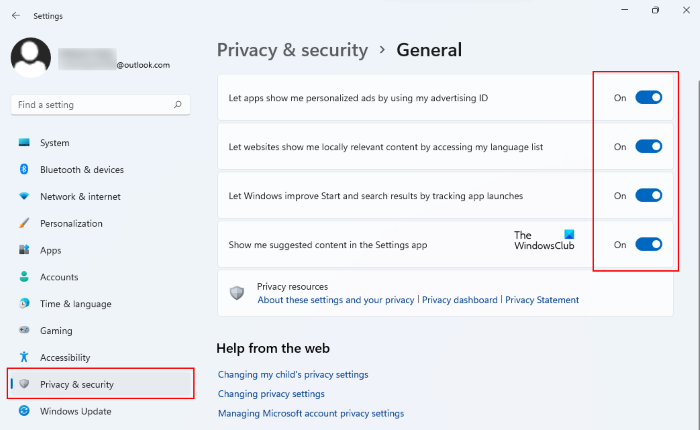The image size is (700, 430).
Task: Open the Apps icon in sidebar
Action: pos(24,250)
